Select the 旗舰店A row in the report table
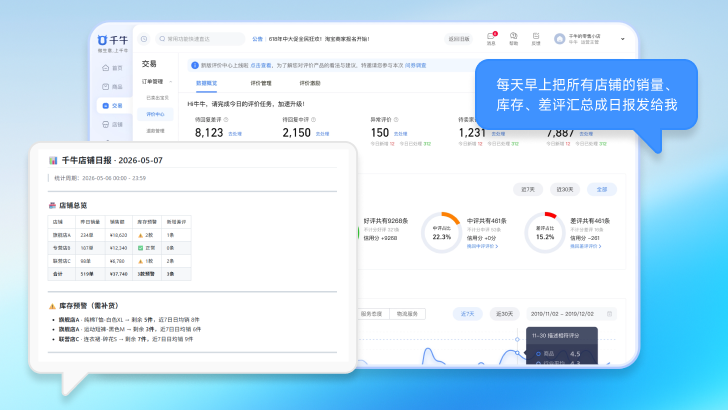 pyautogui.click(x=119, y=235)
